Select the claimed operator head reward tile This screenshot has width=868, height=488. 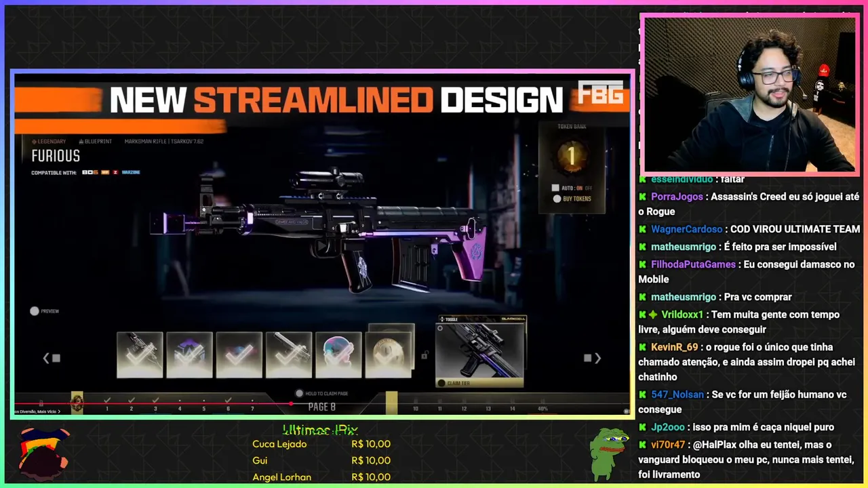pyautogui.click(x=338, y=354)
